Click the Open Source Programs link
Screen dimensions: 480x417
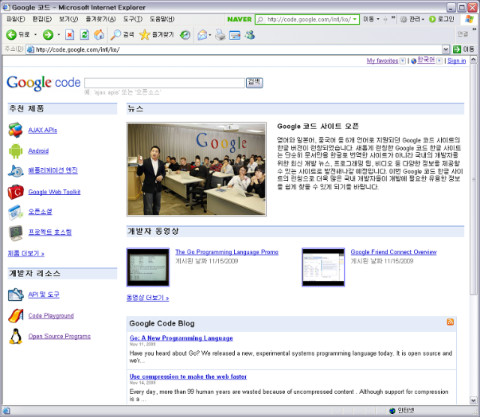coord(59,336)
